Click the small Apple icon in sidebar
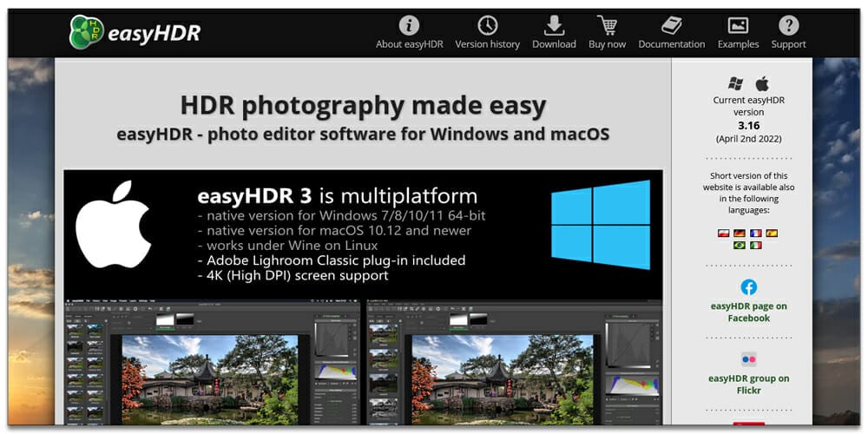Viewport: 868px width, 434px height. tap(762, 84)
